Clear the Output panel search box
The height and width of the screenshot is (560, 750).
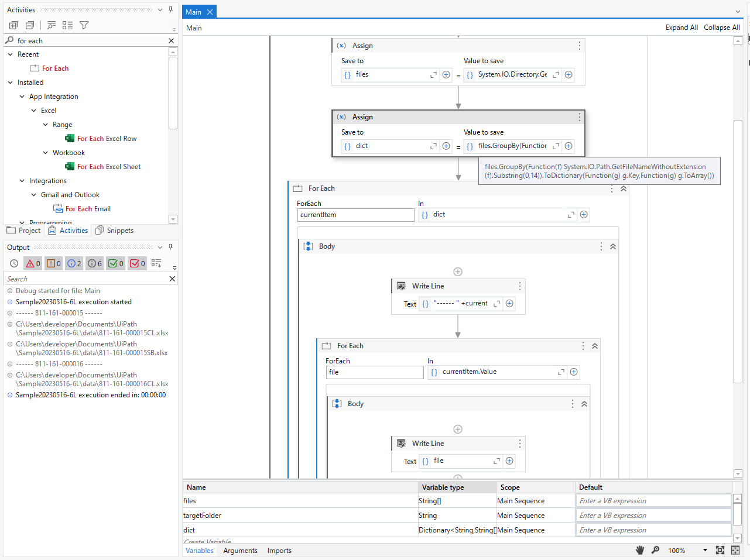point(172,279)
